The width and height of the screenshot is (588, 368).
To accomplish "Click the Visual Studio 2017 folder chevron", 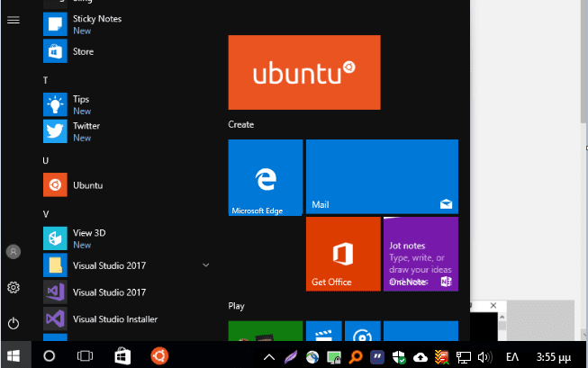I will pyautogui.click(x=206, y=265).
